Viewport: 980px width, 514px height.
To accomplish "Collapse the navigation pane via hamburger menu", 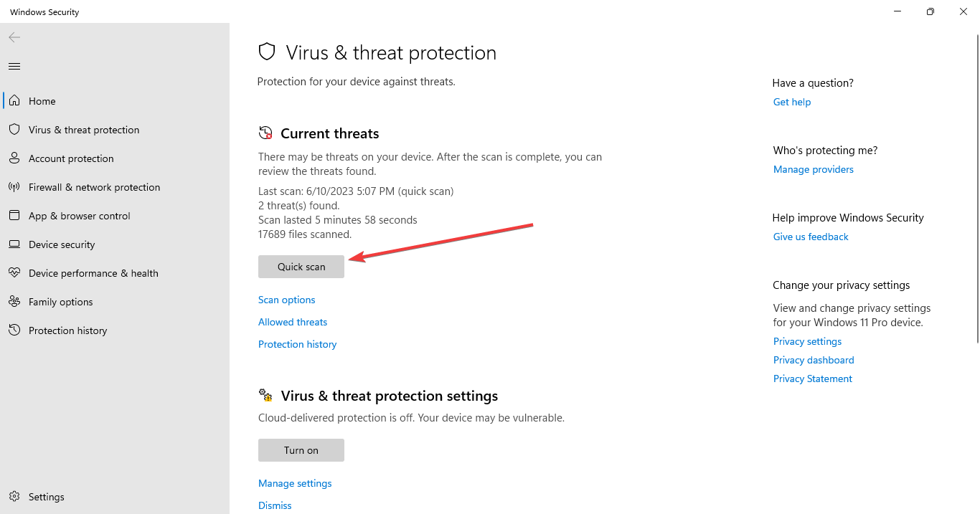I will (14, 66).
